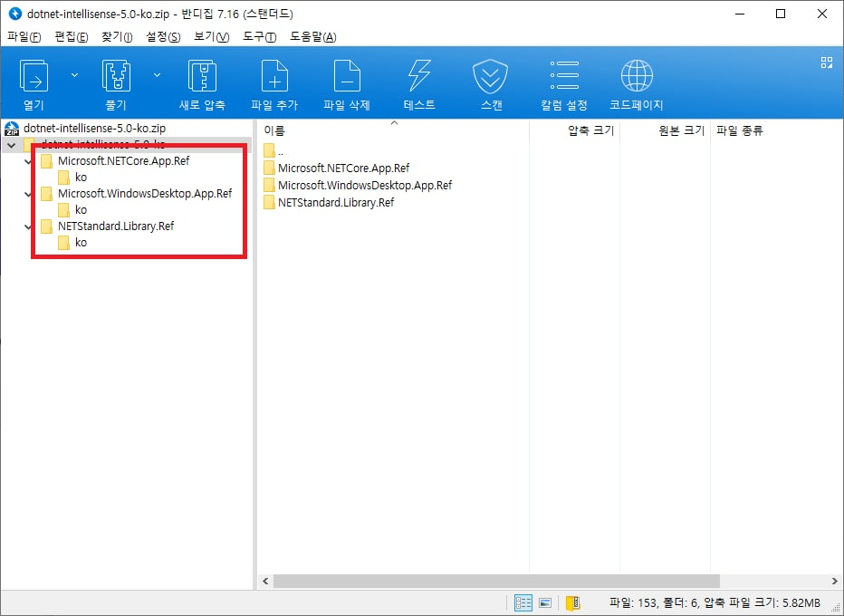This screenshot has width=844, height=616.
Task: Click the yellow archive folder icon in status bar
Action: click(x=573, y=602)
